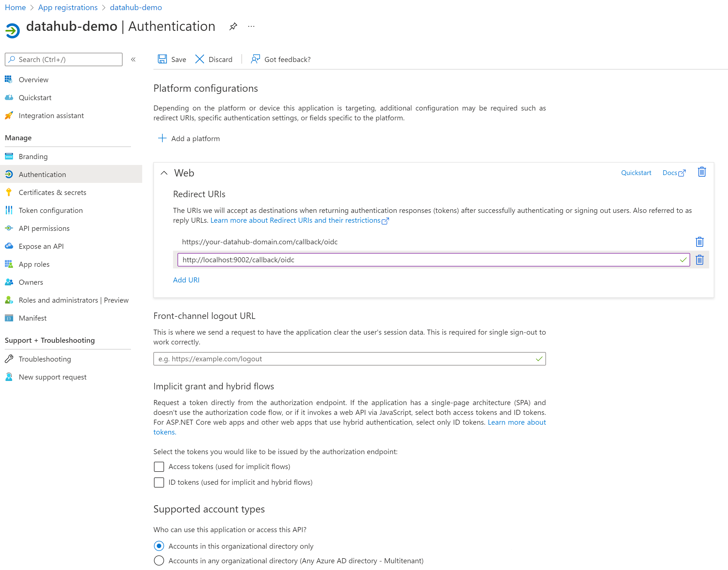The width and height of the screenshot is (728, 570).
Task: Enable Access tokens for implicit flows
Action: click(x=159, y=466)
